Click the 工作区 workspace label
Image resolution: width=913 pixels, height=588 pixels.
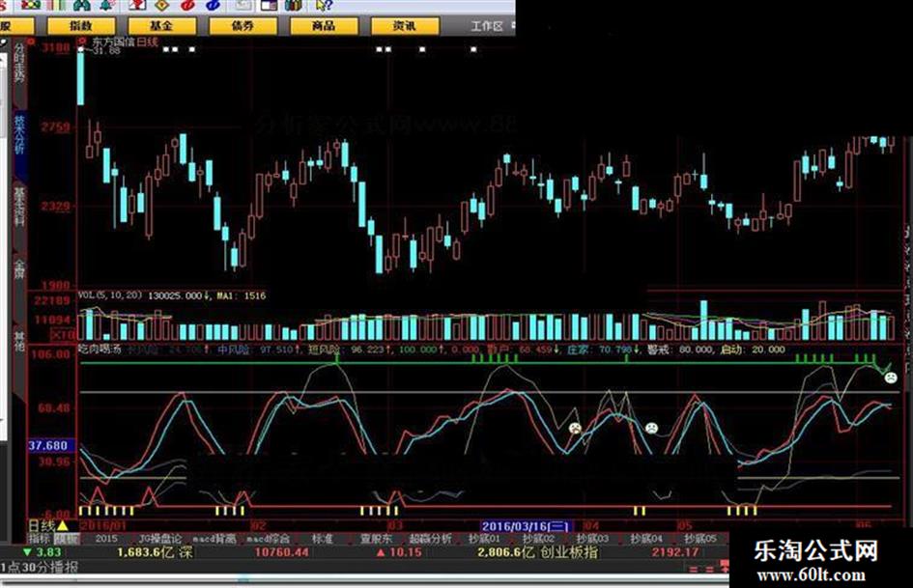point(486,26)
